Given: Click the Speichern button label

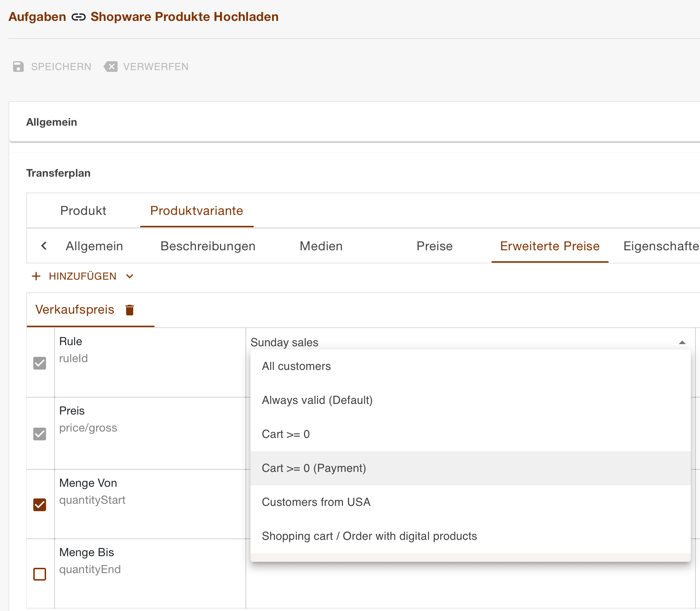Looking at the screenshot, I should tap(61, 67).
